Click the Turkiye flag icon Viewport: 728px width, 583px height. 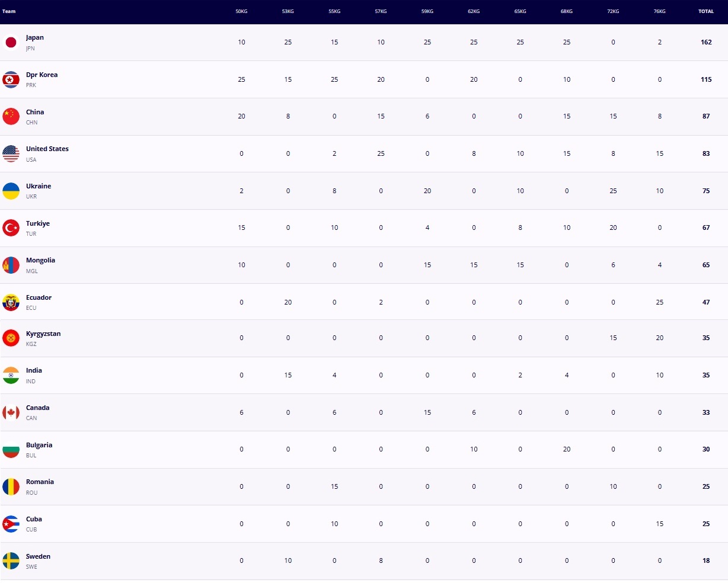pos(11,228)
